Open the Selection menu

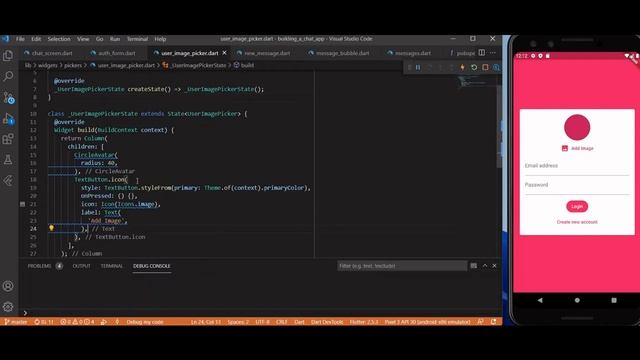59,39
